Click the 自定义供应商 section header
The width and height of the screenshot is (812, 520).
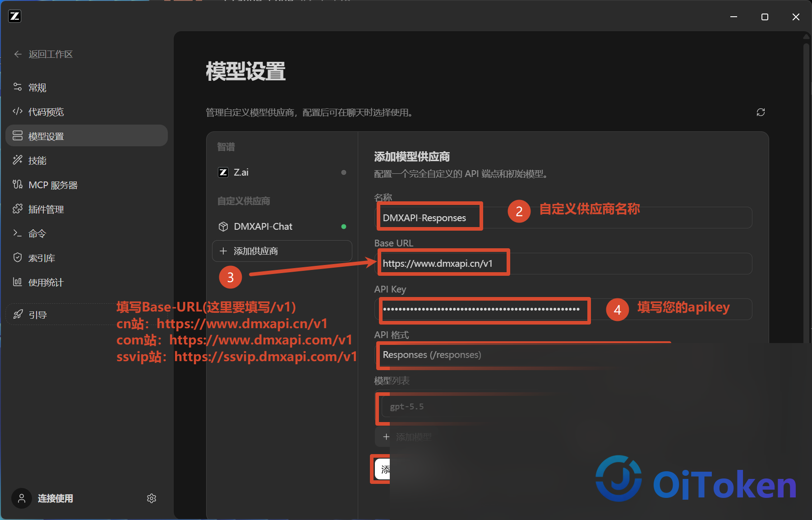coord(244,201)
